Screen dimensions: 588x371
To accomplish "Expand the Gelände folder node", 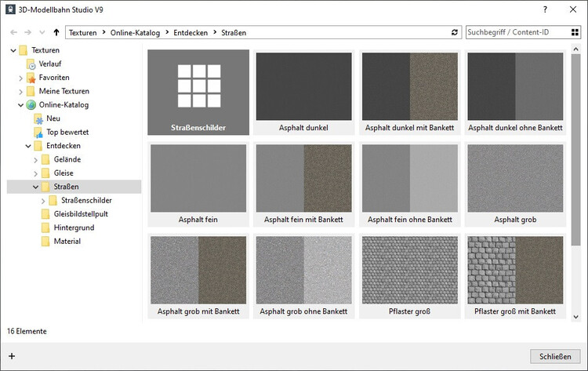I will pos(35,160).
